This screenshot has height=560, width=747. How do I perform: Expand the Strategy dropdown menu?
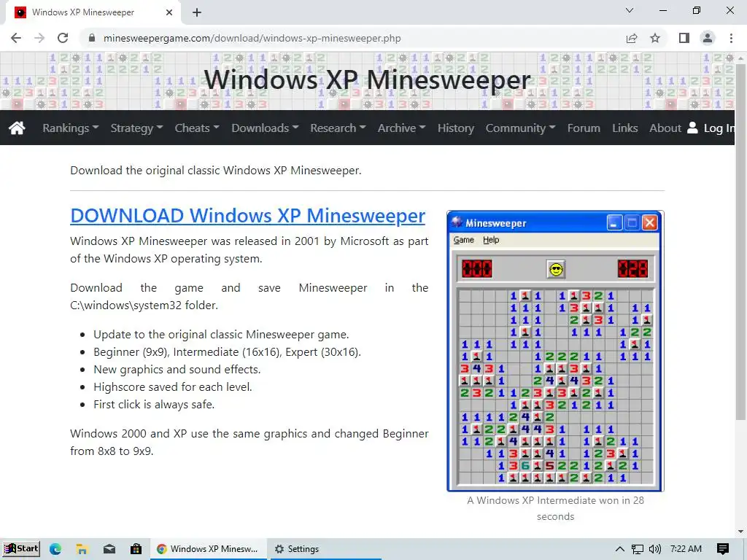[x=136, y=128]
